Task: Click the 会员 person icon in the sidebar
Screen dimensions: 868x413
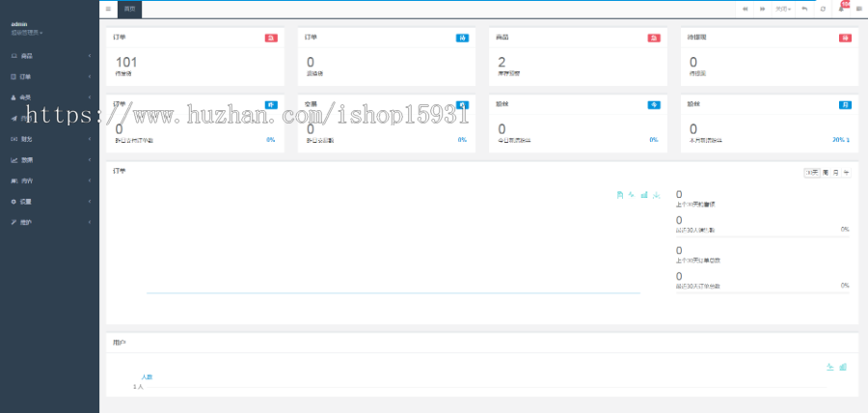Action: 14,97
